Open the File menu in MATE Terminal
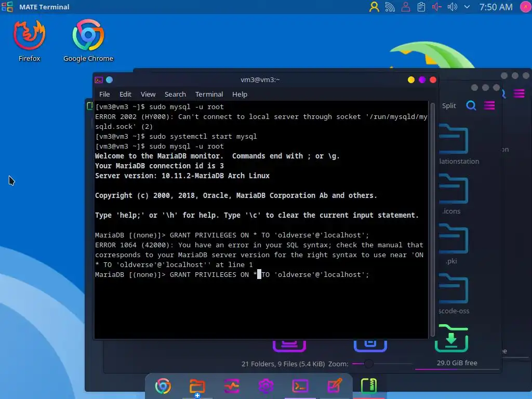The height and width of the screenshot is (399, 532). coord(104,95)
